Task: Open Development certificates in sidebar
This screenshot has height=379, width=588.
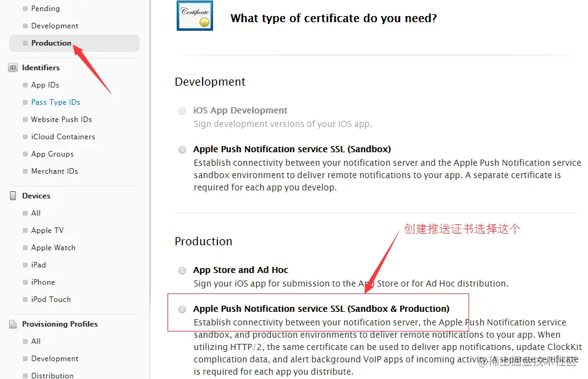Action: click(x=55, y=25)
